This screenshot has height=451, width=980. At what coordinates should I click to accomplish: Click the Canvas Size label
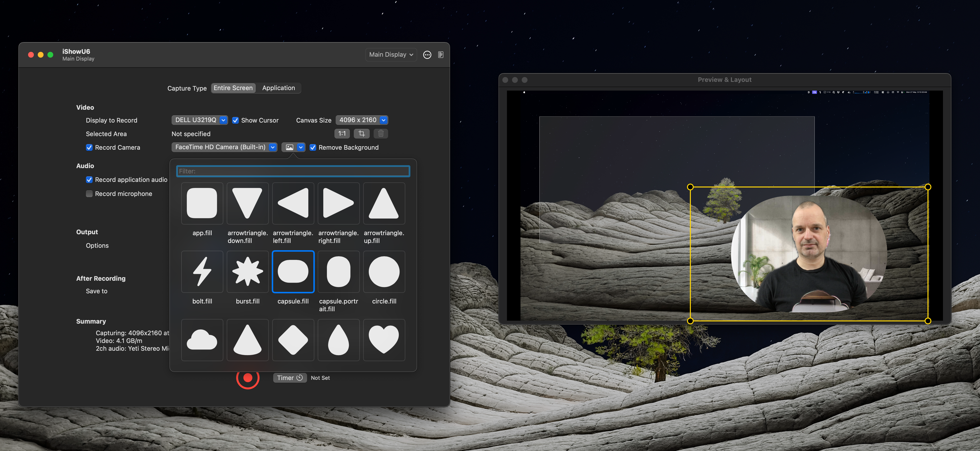pos(313,120)
